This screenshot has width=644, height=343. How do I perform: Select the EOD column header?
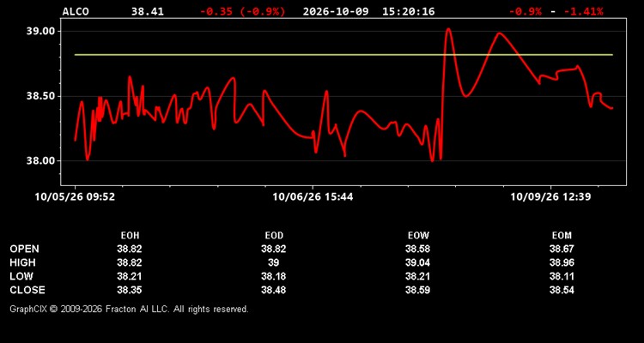[274, 236]
